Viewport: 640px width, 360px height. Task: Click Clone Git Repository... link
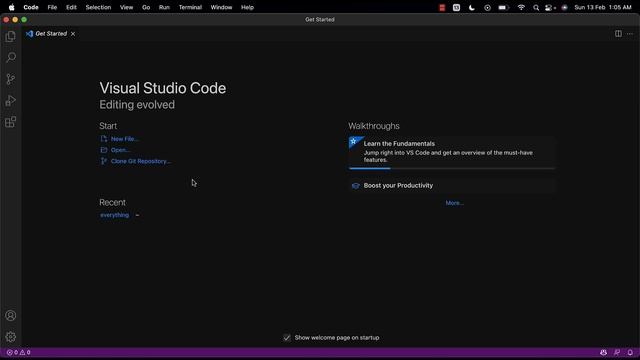(141, 161)
